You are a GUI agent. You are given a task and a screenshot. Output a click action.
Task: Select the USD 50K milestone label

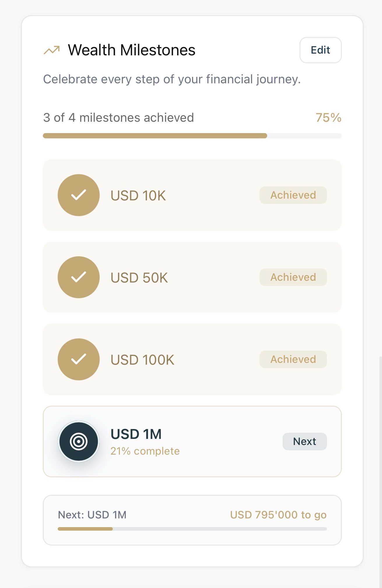coord(139,278)
